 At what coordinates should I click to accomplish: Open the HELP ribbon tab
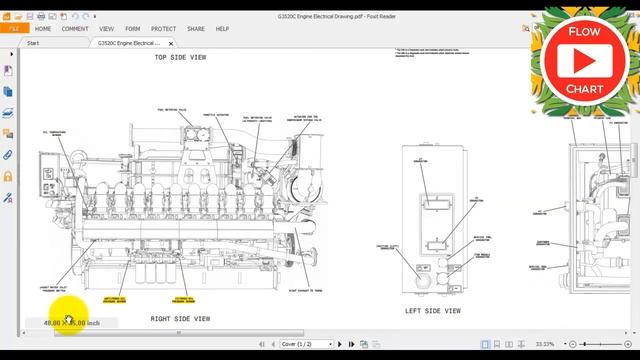(222, 29)
